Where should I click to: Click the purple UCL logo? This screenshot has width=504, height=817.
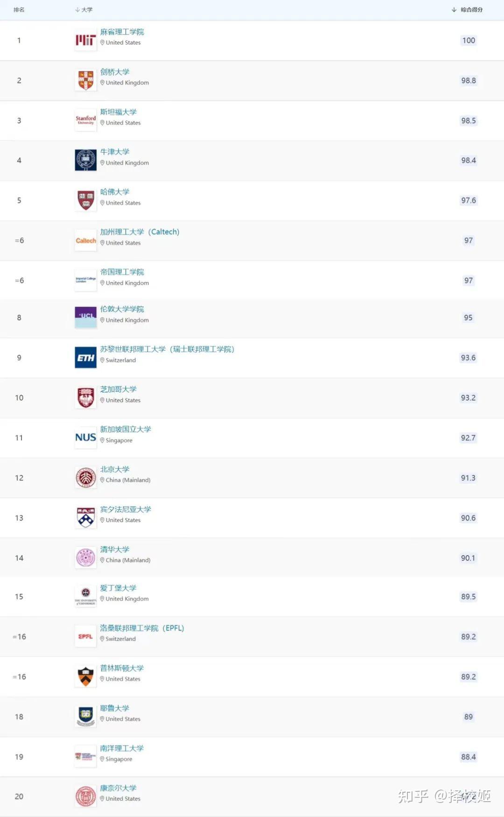coord(85,317)
